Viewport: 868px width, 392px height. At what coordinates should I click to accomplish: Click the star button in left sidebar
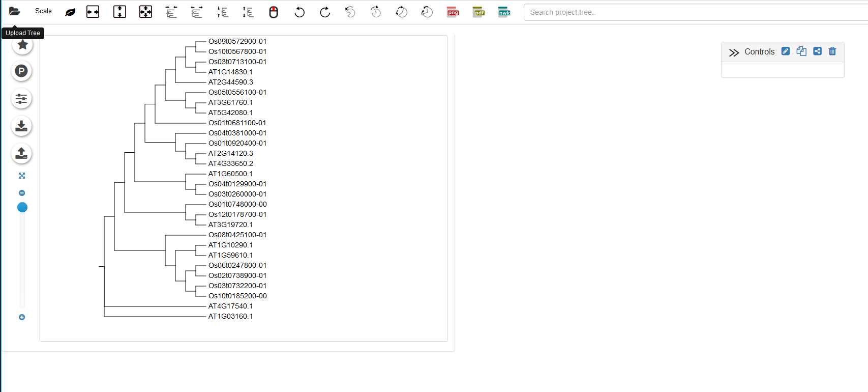[22, 45]
